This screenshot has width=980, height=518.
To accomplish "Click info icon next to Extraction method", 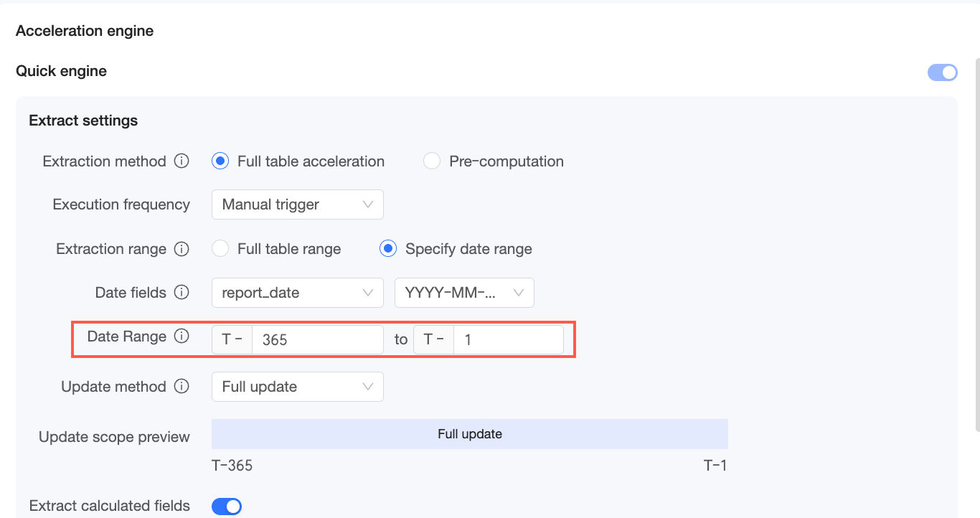I will tap(182, 161).
